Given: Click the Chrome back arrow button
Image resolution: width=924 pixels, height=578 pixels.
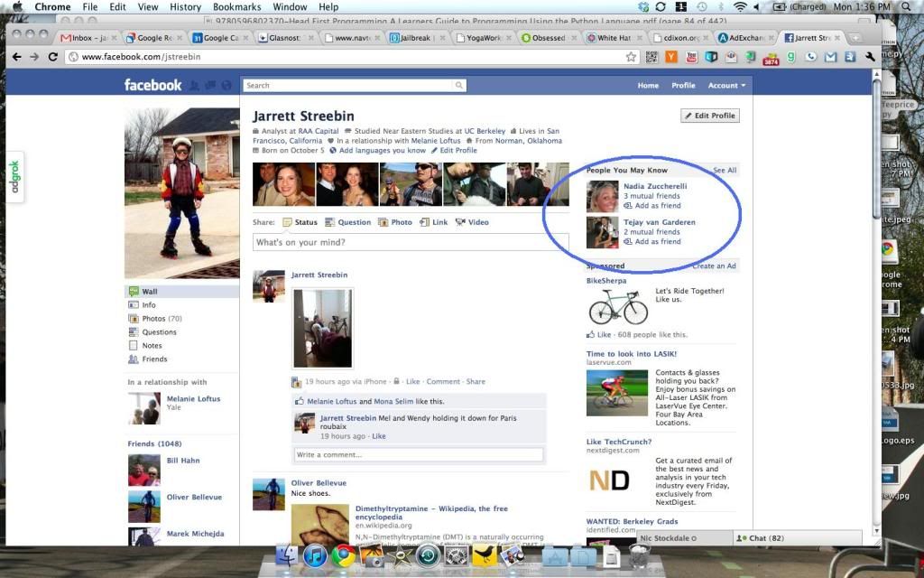Looking at the screenshot, I should (x=16, y=57).
